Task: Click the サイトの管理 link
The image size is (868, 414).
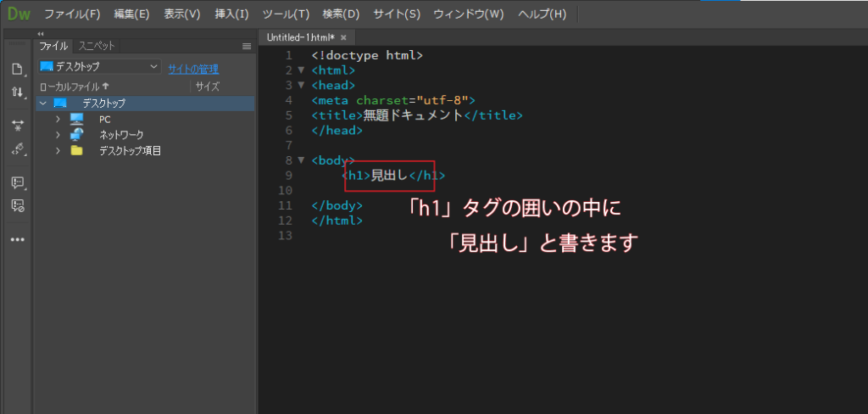Action: coord(193,70)
